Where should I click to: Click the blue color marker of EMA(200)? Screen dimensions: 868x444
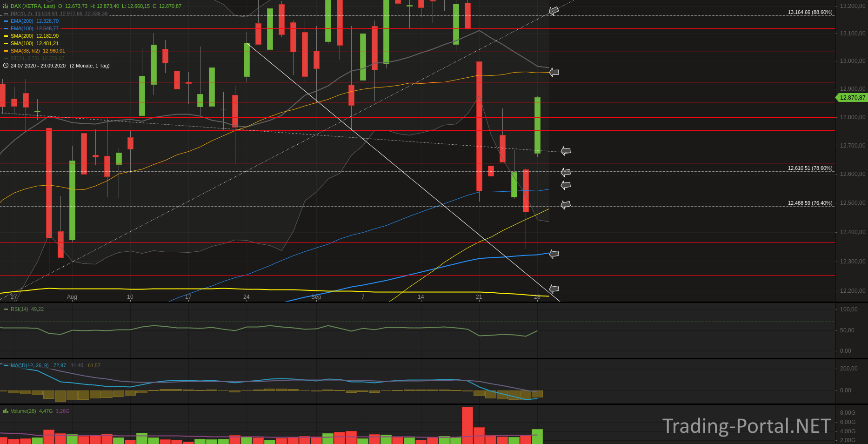pos(6,21)
